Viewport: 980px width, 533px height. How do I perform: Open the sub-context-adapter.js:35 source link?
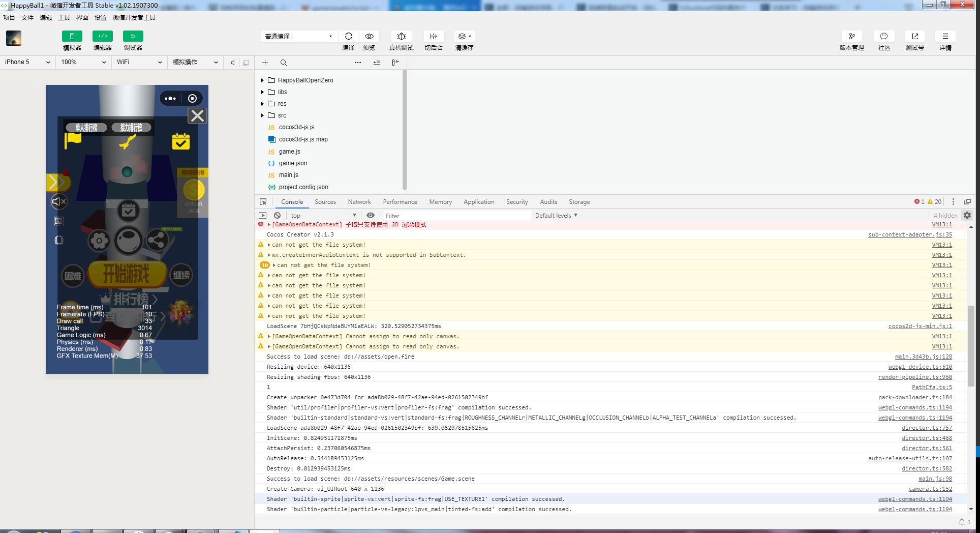tap(910, 234)
